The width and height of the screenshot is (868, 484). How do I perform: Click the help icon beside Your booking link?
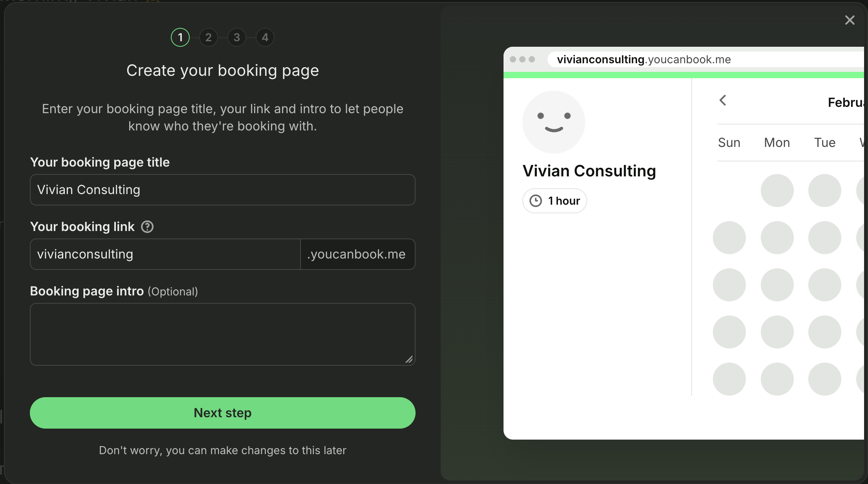coord(147,227)
